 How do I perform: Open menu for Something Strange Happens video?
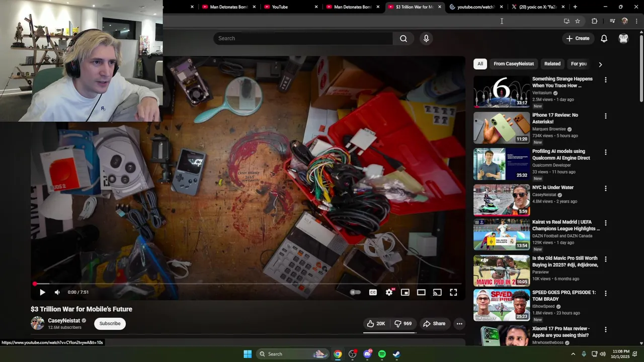(x=606, y=80)
